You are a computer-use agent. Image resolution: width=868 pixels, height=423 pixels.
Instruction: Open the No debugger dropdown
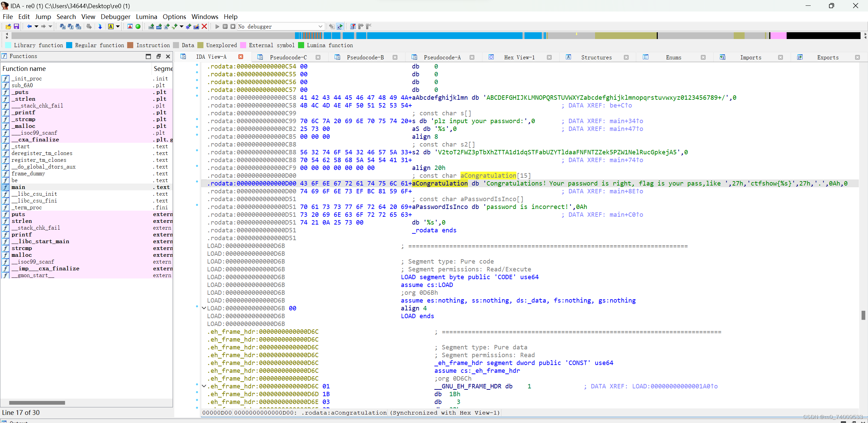(320, 26)
